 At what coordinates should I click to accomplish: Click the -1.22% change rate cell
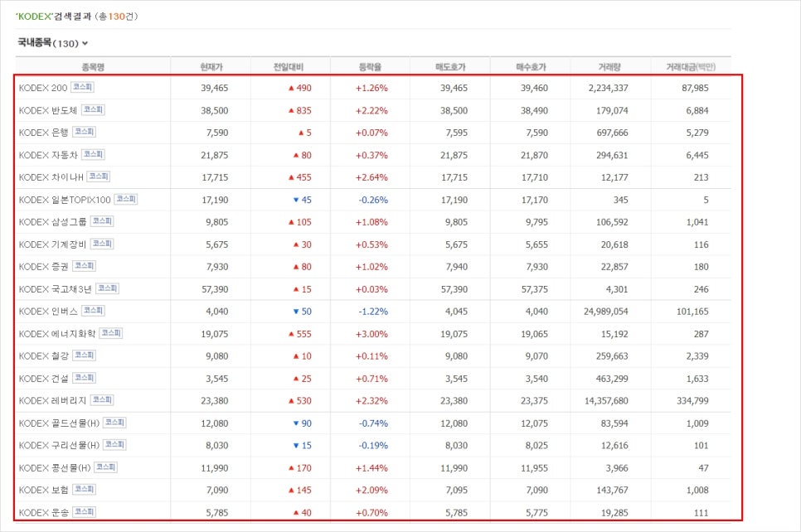click(x=373, y=312)
